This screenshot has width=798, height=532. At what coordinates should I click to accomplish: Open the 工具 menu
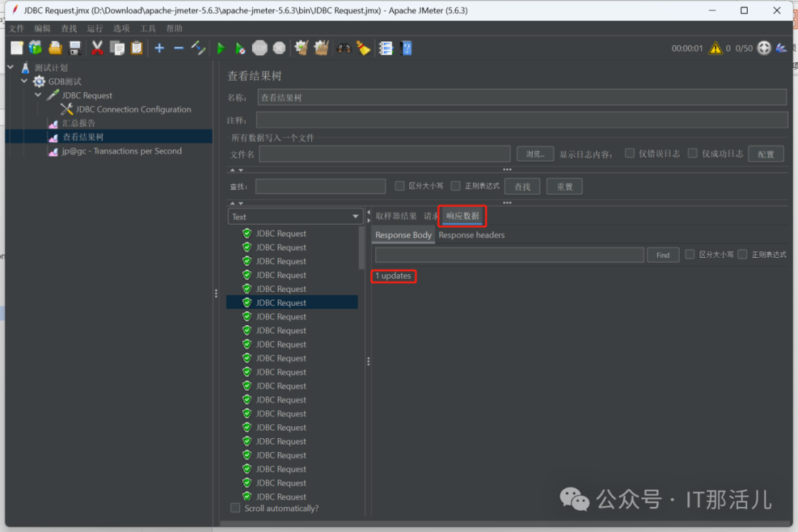(x=148, y=29)
